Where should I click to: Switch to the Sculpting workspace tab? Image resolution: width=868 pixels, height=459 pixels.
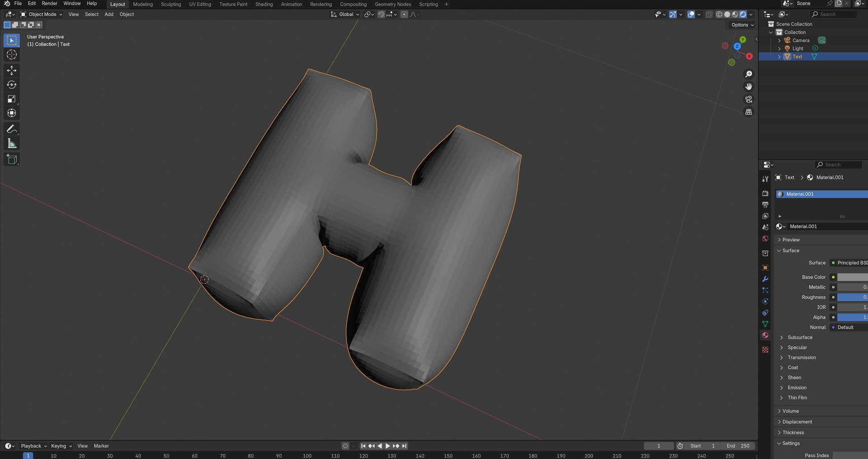tap(171, 5)
